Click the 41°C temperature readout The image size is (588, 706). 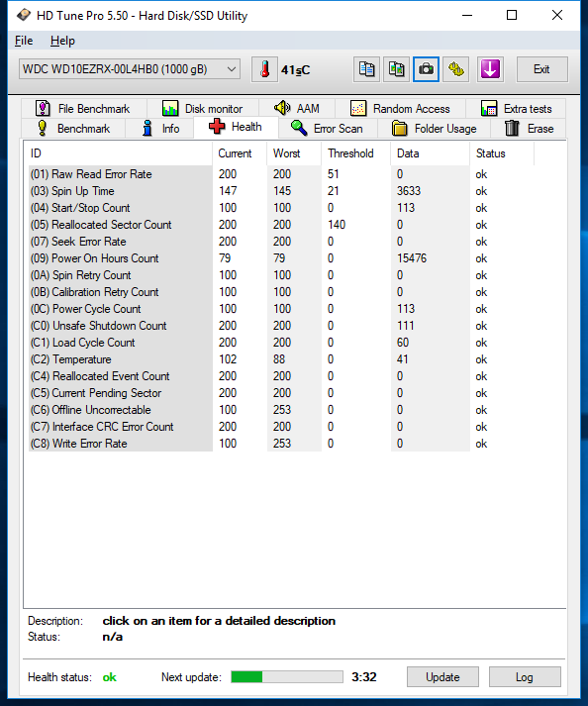coord(295,70)
